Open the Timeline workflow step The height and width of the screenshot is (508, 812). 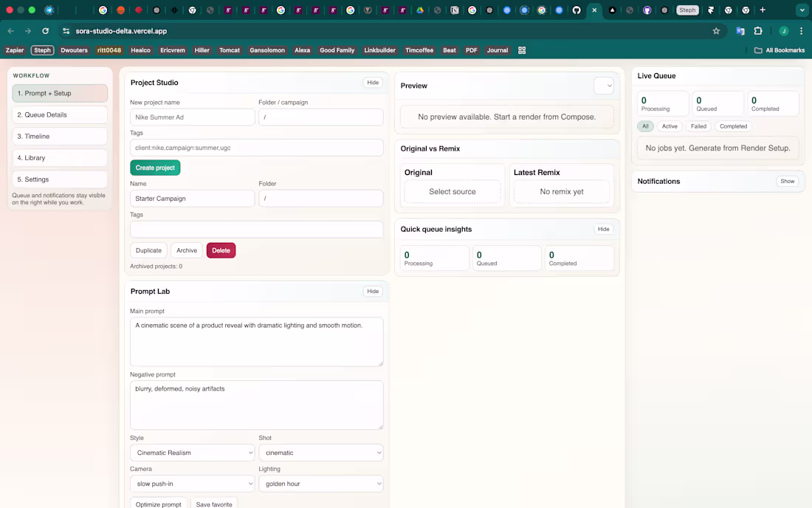(x=60, y=136)
